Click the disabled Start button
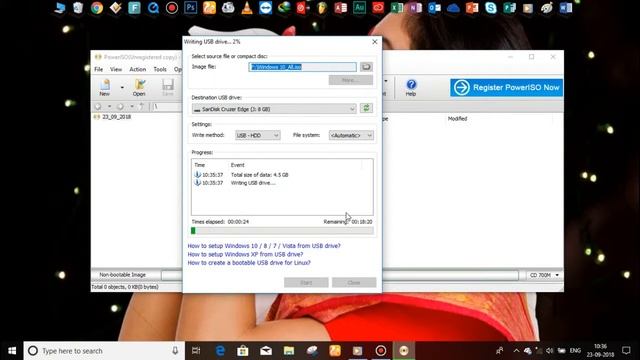Screen dimensions: 640x360 point(306,282)
